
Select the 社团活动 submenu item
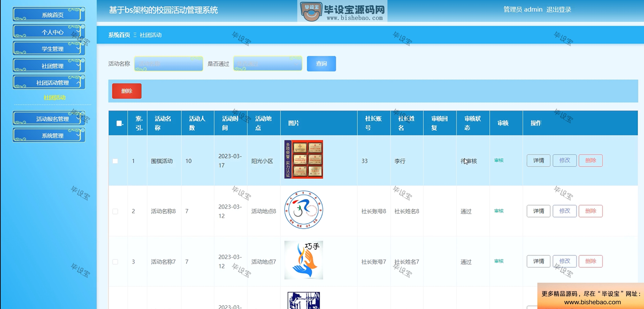[x=54, y=97]
